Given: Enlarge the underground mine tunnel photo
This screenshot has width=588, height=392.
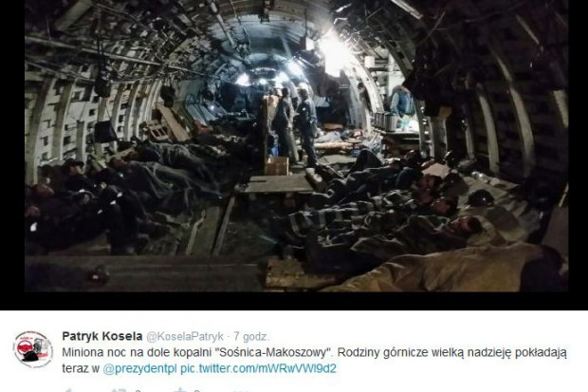Looking at the screenshot, I should click(296, 145).
